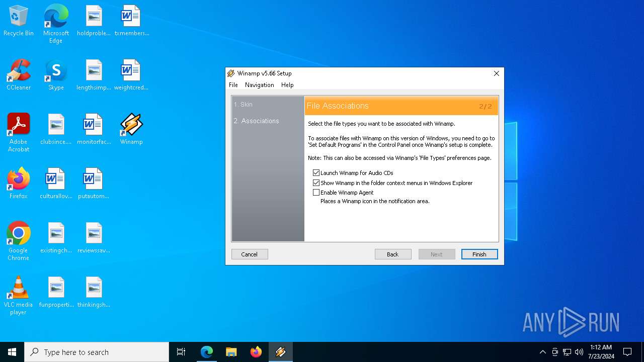Image resolution: width=644 pixels, height=362 pixels.
Task: Open the Windows Start menu
Action: tap(12, 352)
